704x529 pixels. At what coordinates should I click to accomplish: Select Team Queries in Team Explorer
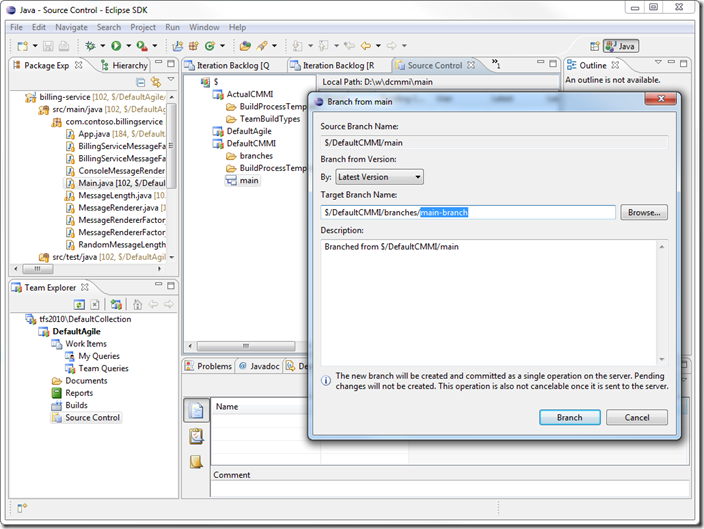(97, 368)
